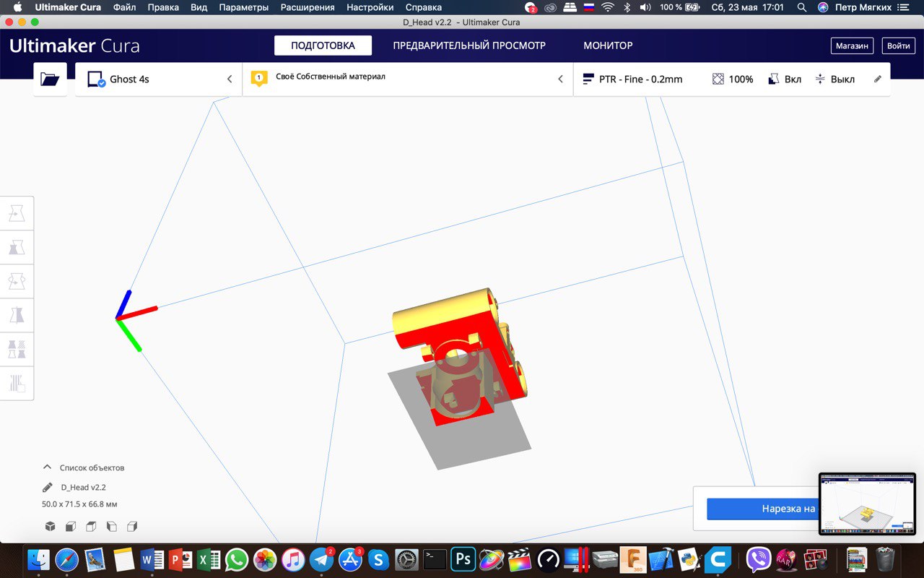The width and height of the screenshot is (924, 578).
Task: Open Terminal from the dock
Action: [x=435, y=559]
